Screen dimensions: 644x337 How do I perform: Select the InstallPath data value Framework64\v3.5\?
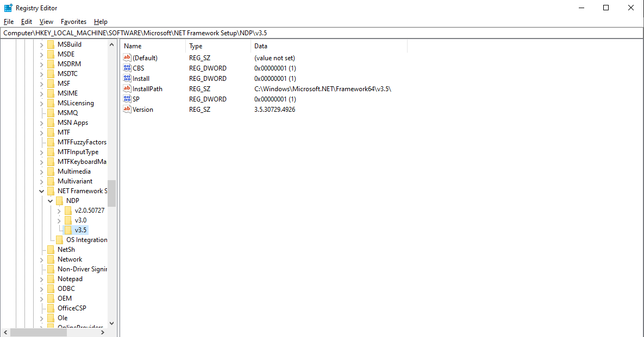(323, 88)
